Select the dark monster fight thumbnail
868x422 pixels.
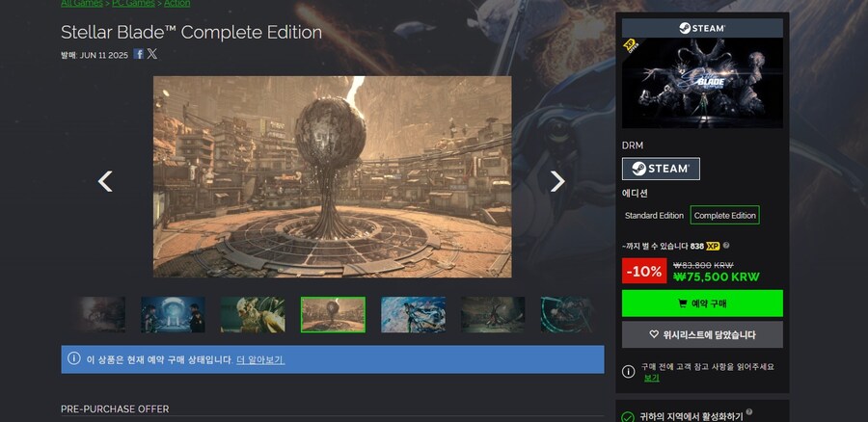(493, 315)
